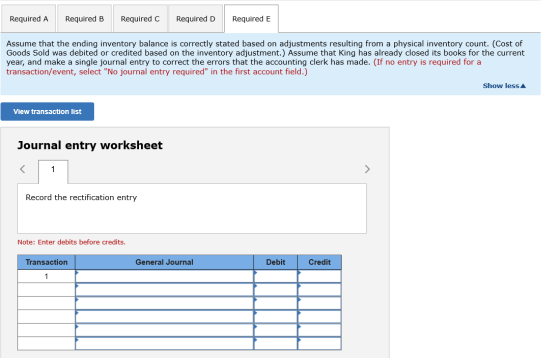
Task: Click the General Journal column header
Action: point(164,262)
